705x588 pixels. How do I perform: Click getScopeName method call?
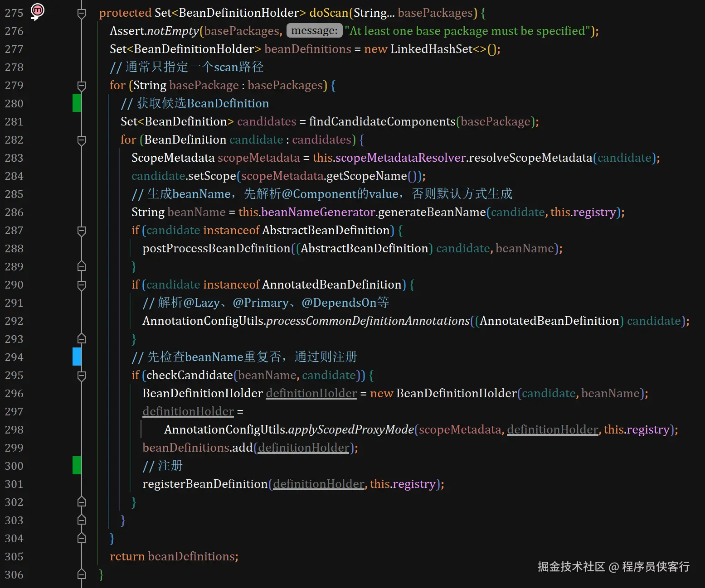coord(367,176)
